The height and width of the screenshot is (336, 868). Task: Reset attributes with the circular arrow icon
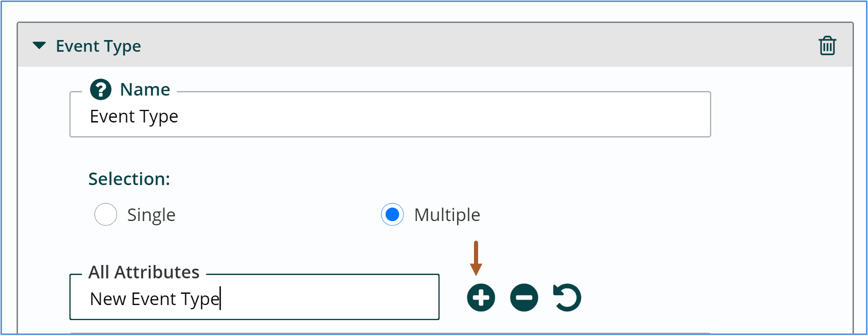567,298
